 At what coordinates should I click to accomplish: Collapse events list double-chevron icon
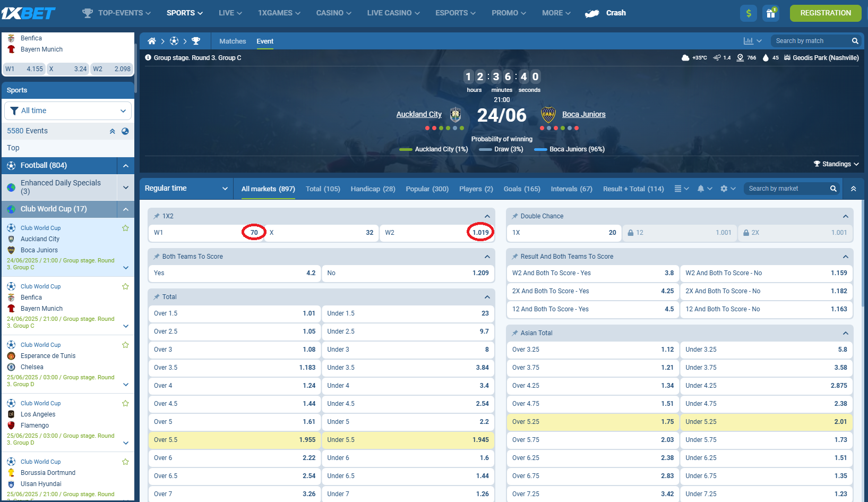pos(112,131)
